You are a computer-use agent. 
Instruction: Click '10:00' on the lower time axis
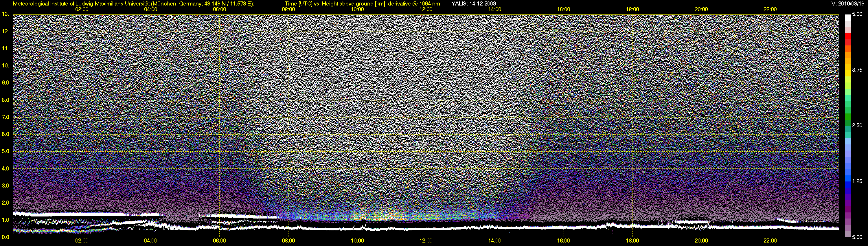(357, 241)
